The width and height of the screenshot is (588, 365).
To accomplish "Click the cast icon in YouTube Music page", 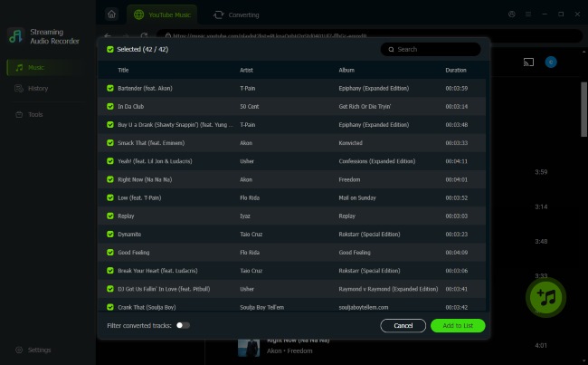I will coord(528,62).
